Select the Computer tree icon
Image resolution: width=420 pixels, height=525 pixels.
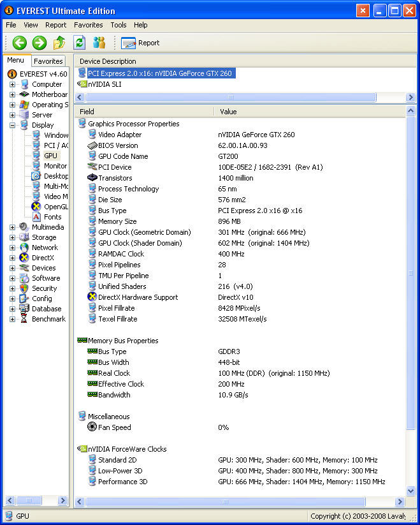click(x=24, y=84)
